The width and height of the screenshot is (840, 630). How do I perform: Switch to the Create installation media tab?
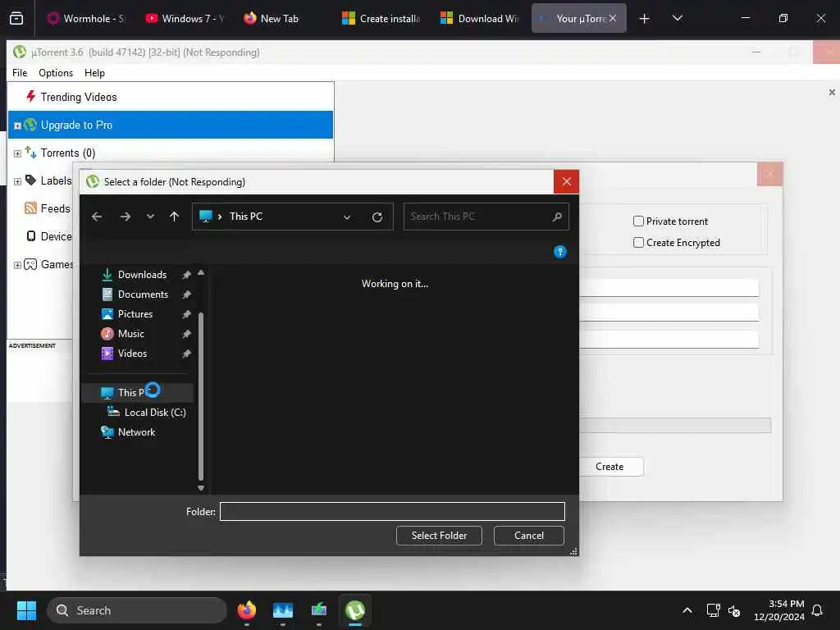pos(381,18)
